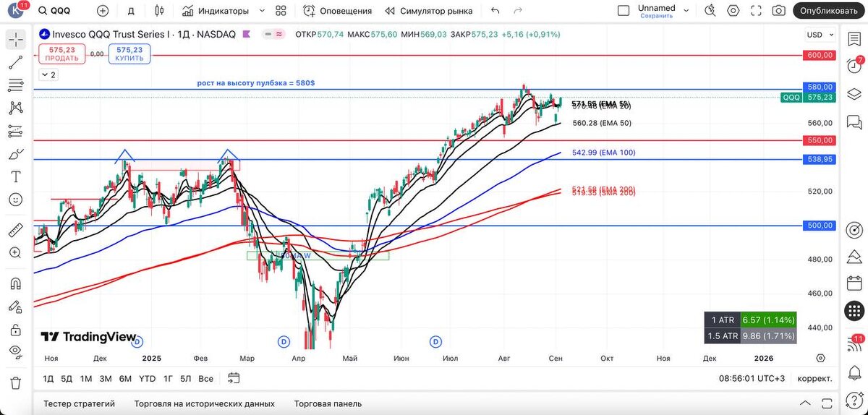Image resolution: width=868 pixels, height=415 pixels.
Task: Open the forecasting and measuring tools
Action: pos(15,131)
